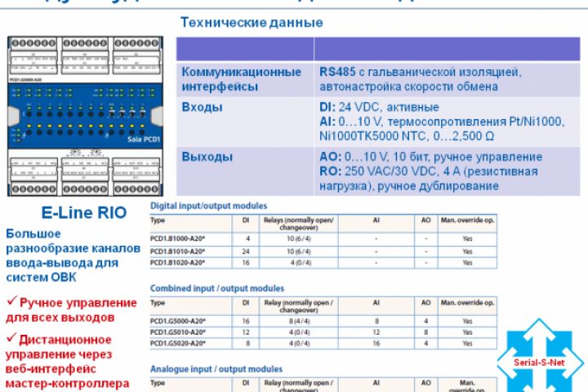Click the Технические данные heading
Screen dimensions: 588x392
[x=252, y=23]
